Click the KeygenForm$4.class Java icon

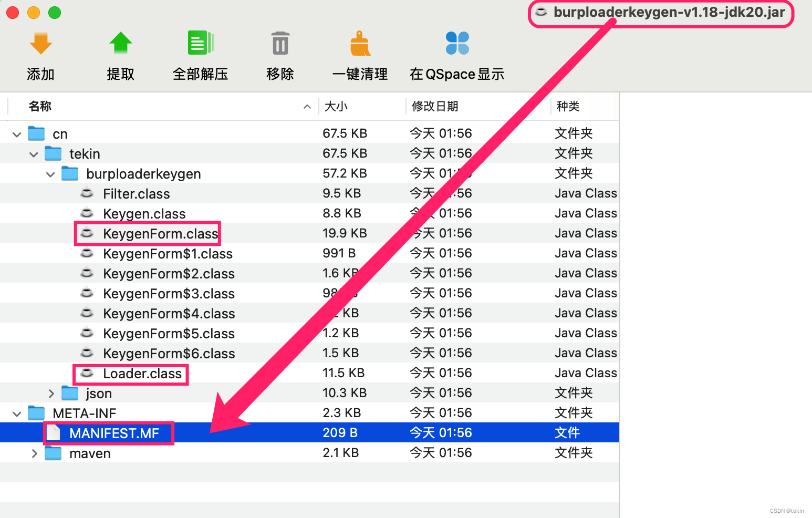pyautogui.click(x=87, y=313)
